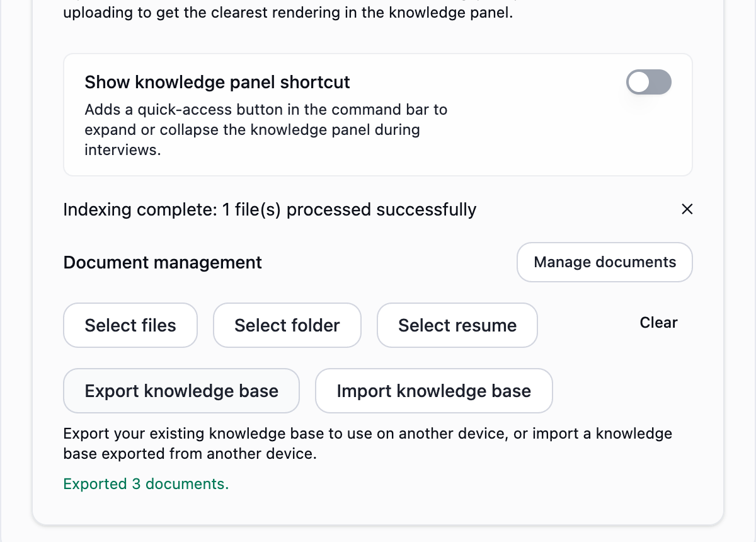Click the 'Show knowledge panel shortcut' label

pyautogui.click(x=217, y=83)
